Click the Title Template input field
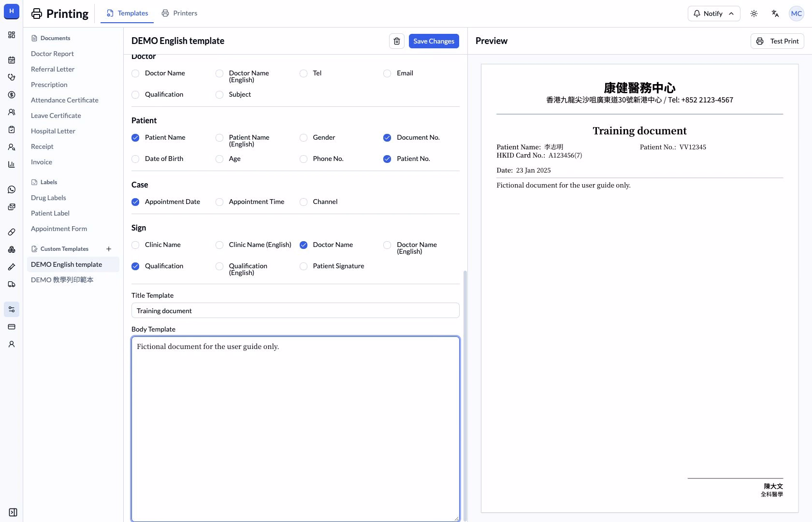Viewport: 812px width, 522px height. point(295,310)
